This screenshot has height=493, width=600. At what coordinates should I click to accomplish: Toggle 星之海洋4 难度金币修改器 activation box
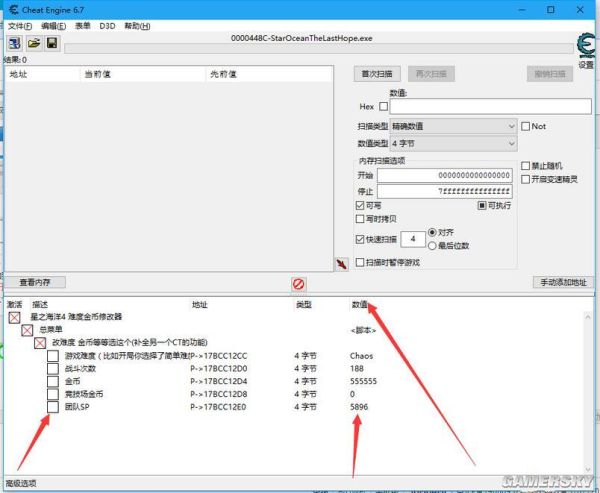[15, 317]
